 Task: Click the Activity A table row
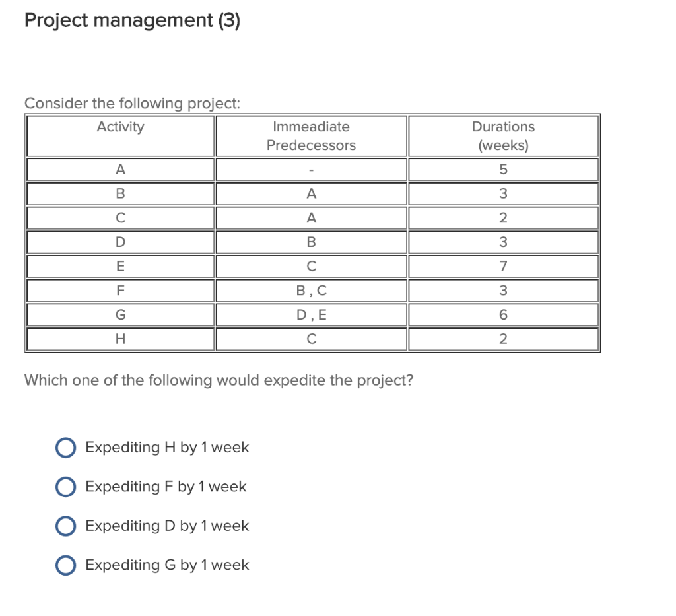click(x=120, y=169)
